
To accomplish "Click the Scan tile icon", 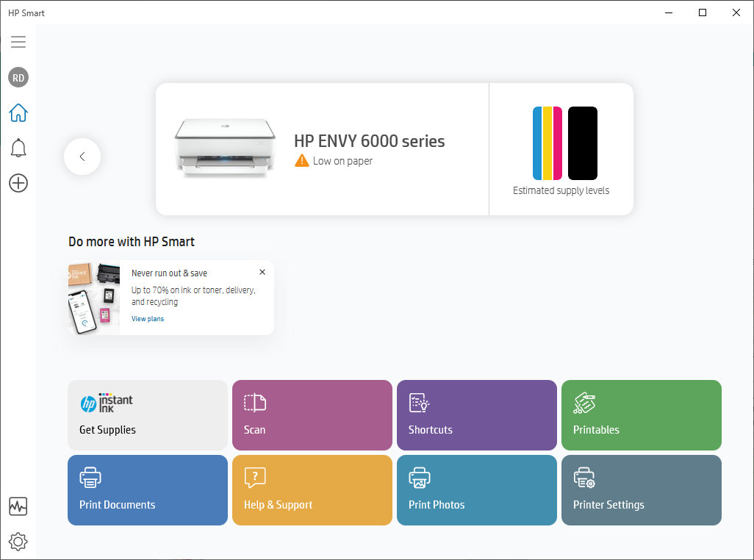I will pos(255,403).
